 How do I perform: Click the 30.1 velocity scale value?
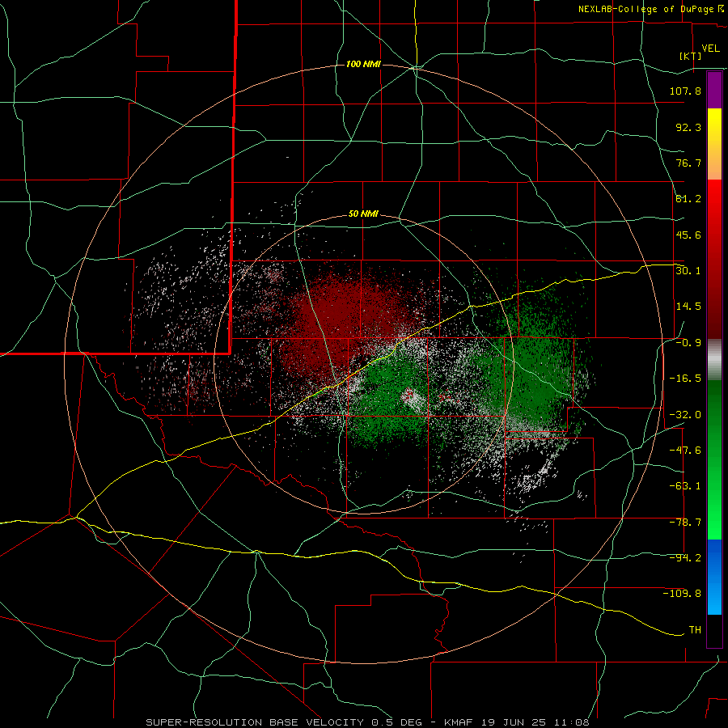pos(688,271)
